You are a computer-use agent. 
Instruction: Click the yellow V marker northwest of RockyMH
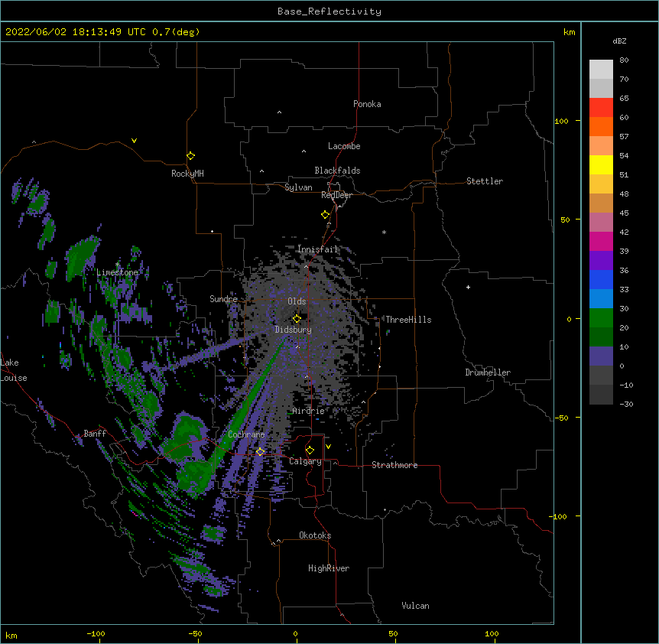[134, 141]
